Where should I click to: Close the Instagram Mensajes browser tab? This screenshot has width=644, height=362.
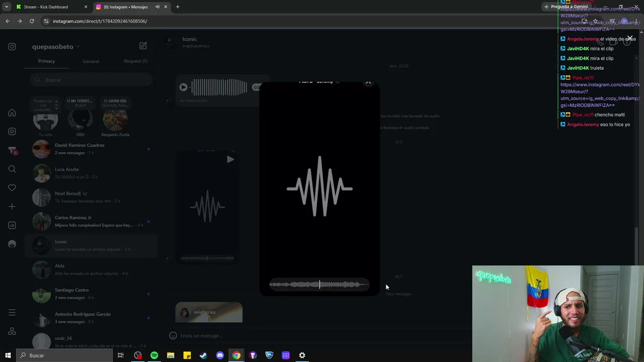click(166, 7)
